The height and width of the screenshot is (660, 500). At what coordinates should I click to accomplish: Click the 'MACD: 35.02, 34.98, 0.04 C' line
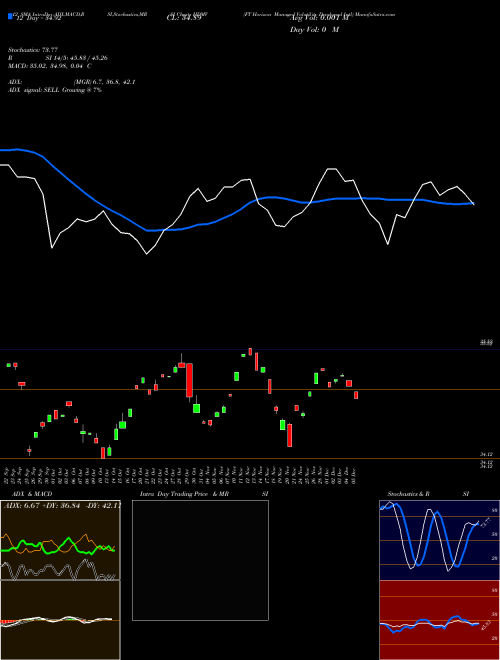(50, 66)
